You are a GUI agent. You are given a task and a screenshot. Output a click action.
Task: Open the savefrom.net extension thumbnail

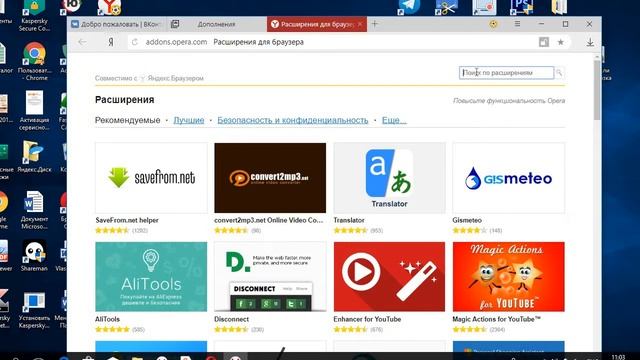[151, 178]
